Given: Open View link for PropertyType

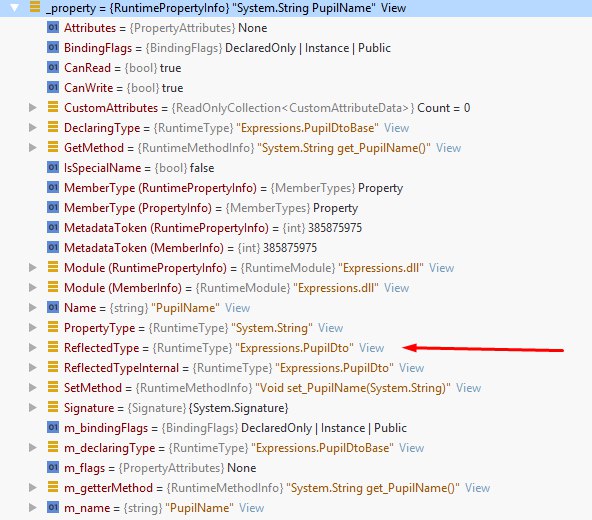Looking at the screenshot, I should point(330,328).
